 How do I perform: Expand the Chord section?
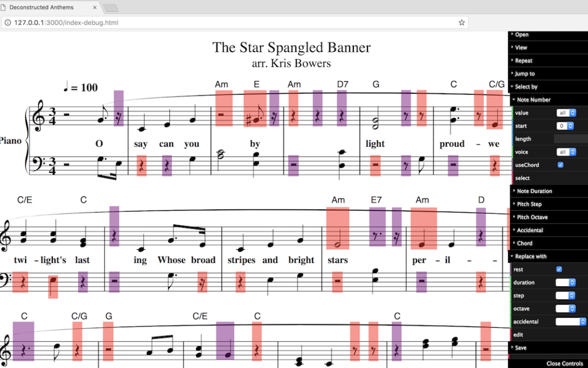(549, 243)
